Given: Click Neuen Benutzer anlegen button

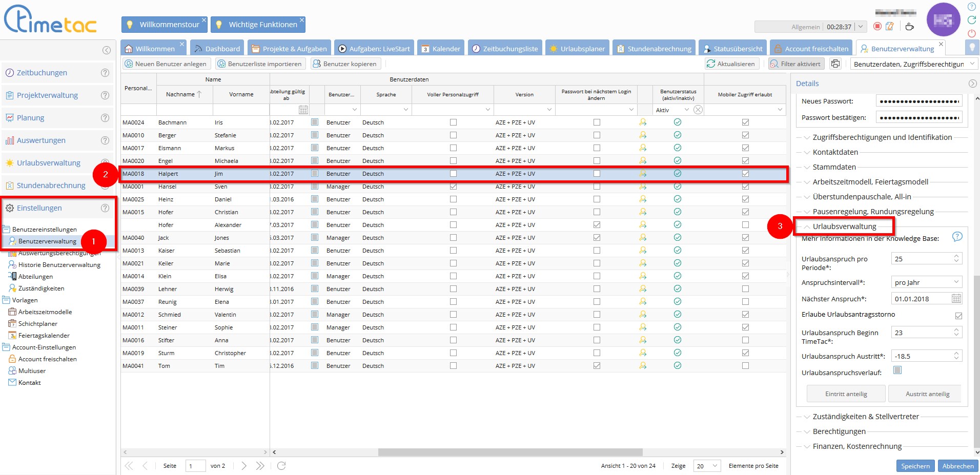Looking at the screenshot, I should [x=166, y=64].
